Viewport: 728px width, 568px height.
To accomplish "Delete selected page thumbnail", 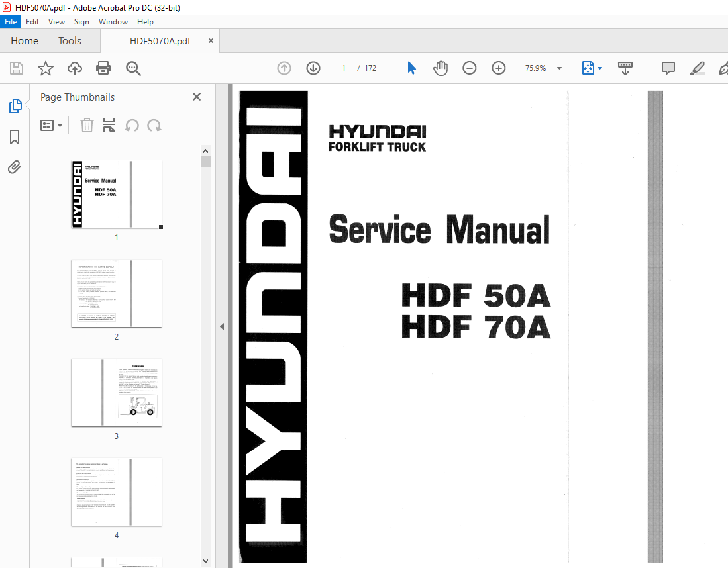I will 87,125.
